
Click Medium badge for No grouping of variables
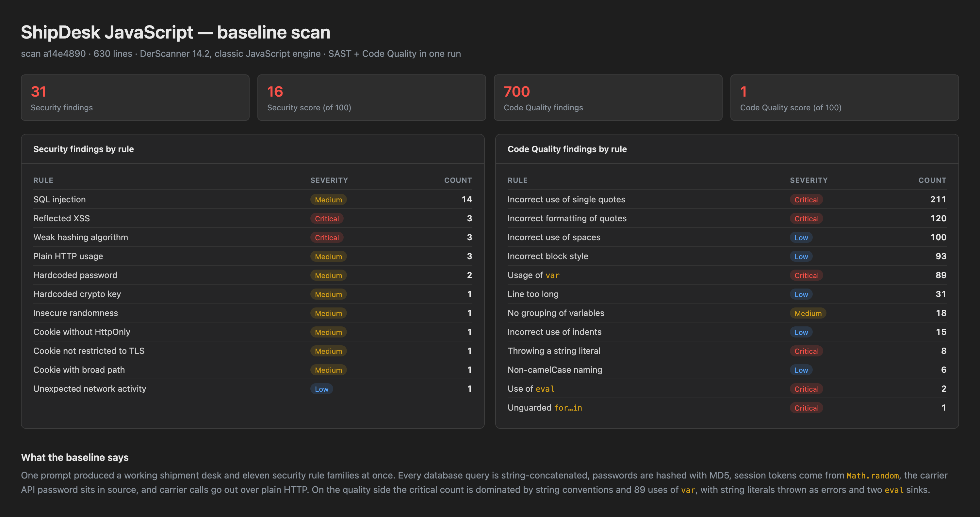pos(808,313)
